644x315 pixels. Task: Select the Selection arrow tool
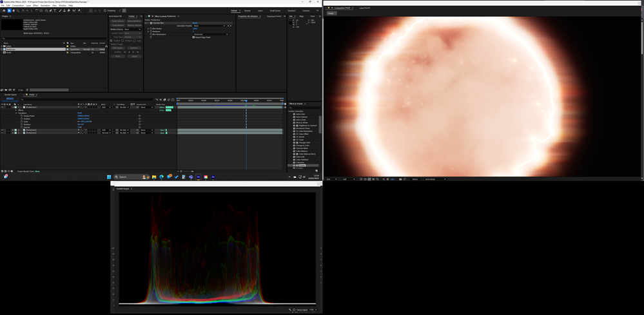coord(8,10)
